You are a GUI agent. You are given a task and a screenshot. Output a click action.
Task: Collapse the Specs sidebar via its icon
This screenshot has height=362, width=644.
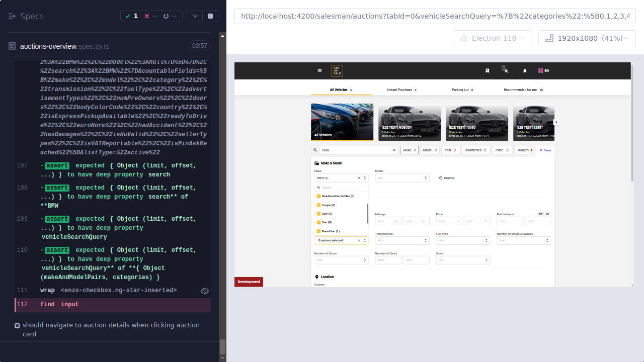pyautogui.click(x=11, y=16)
